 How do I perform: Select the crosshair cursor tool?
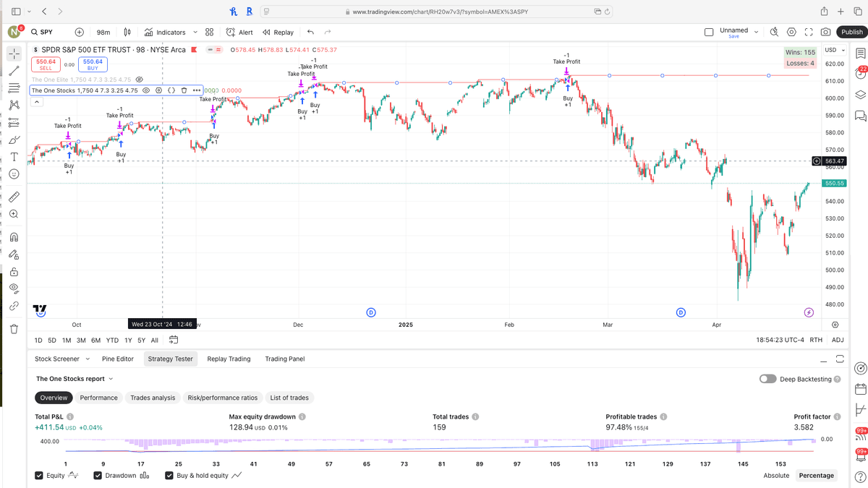[14, 53]
